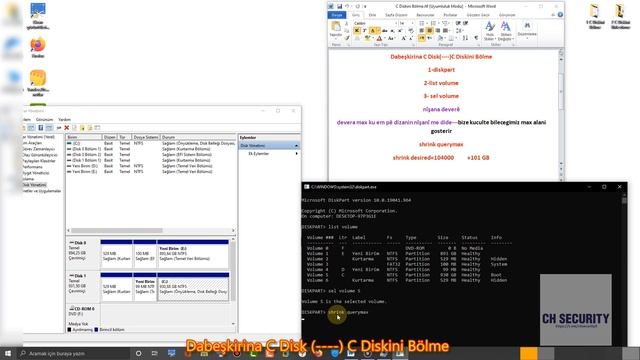Click the numbered list icon in Word ribbon
Screen dimensions: 640x360
433,23
